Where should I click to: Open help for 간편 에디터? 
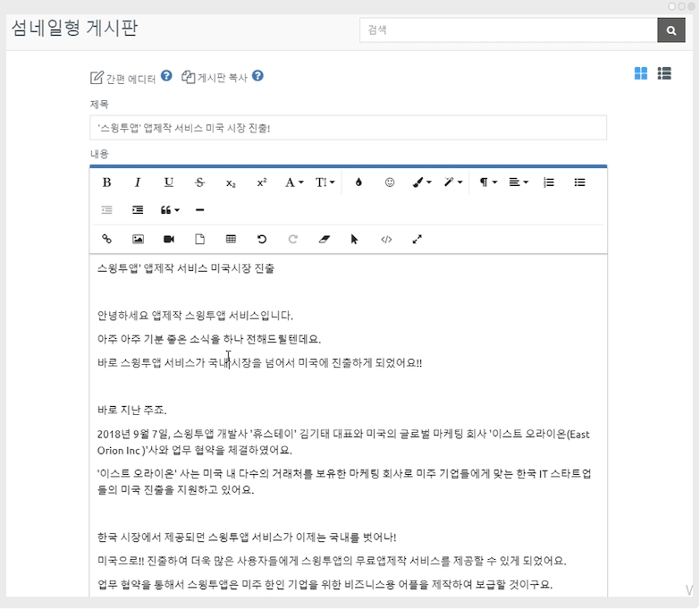pyautogui.click(x=166, y=76)
